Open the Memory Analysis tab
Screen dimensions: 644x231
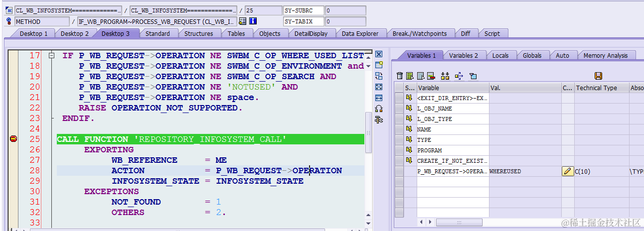click(x=606, y=55)
